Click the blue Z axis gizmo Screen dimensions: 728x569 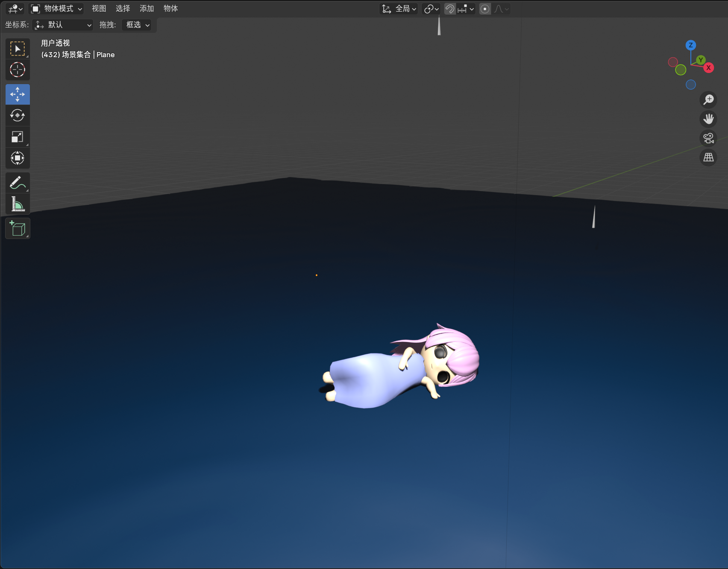pyautogui.click(x=690, y=45)
